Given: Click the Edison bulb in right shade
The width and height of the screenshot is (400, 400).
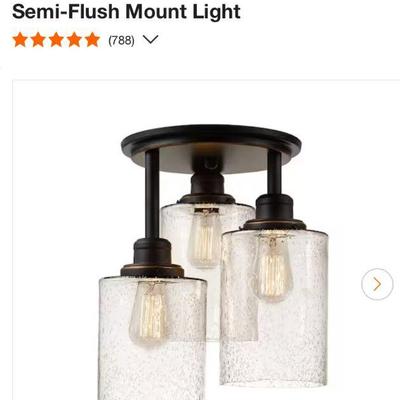Looking at the screenshot, I should coord(272,268).
